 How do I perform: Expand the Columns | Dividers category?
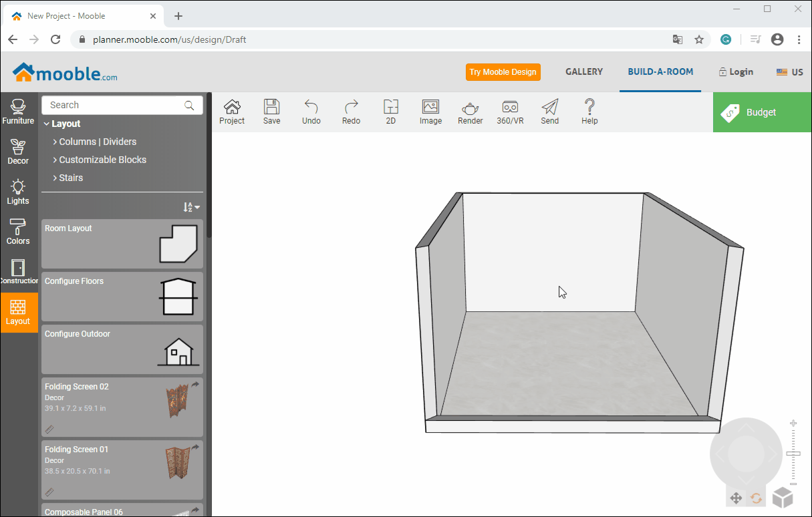click(98, 142)
